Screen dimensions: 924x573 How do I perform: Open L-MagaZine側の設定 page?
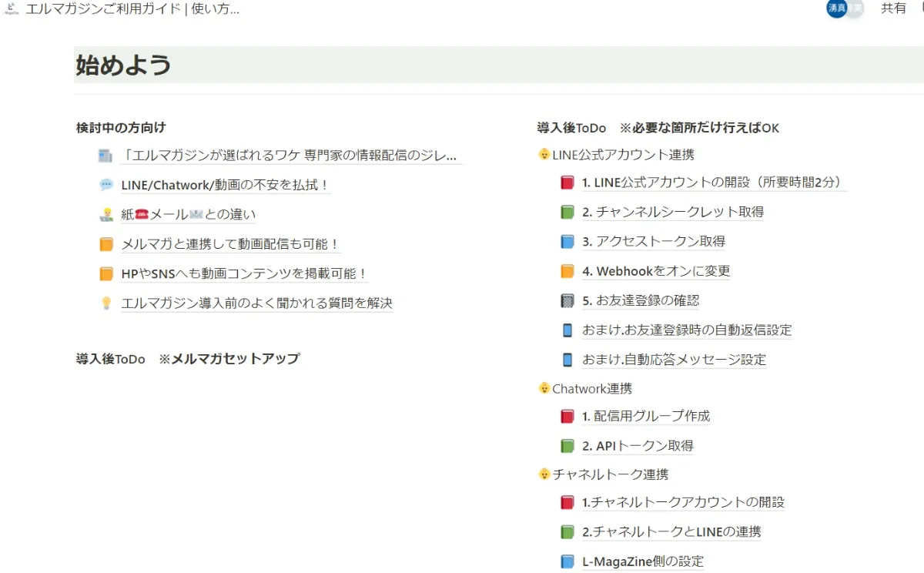[643, 561]
